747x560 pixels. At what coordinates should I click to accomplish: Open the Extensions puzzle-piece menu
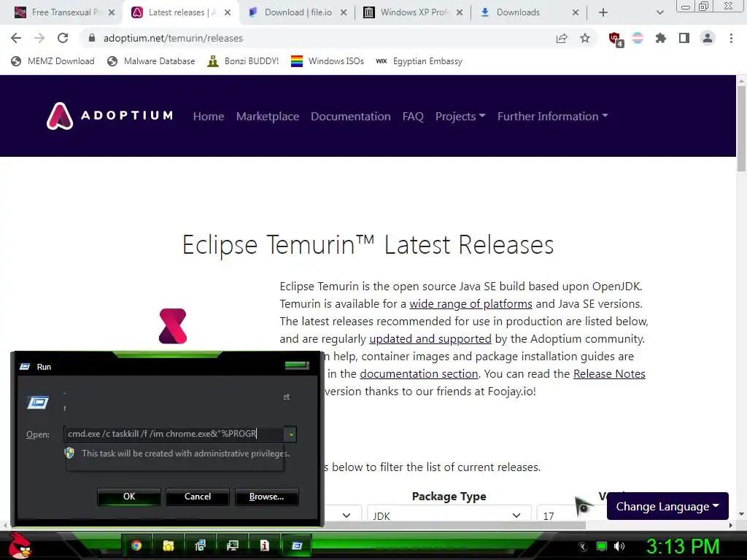point(661,38)
